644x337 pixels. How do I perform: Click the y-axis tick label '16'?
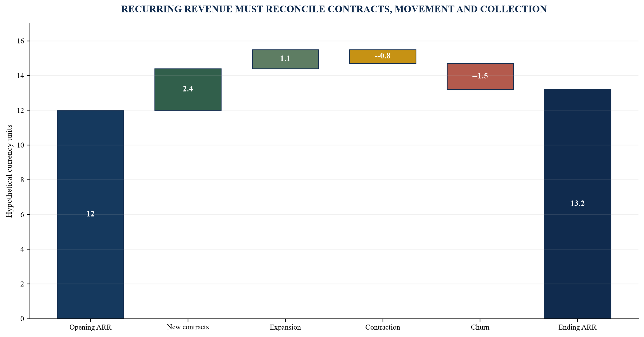21,41
